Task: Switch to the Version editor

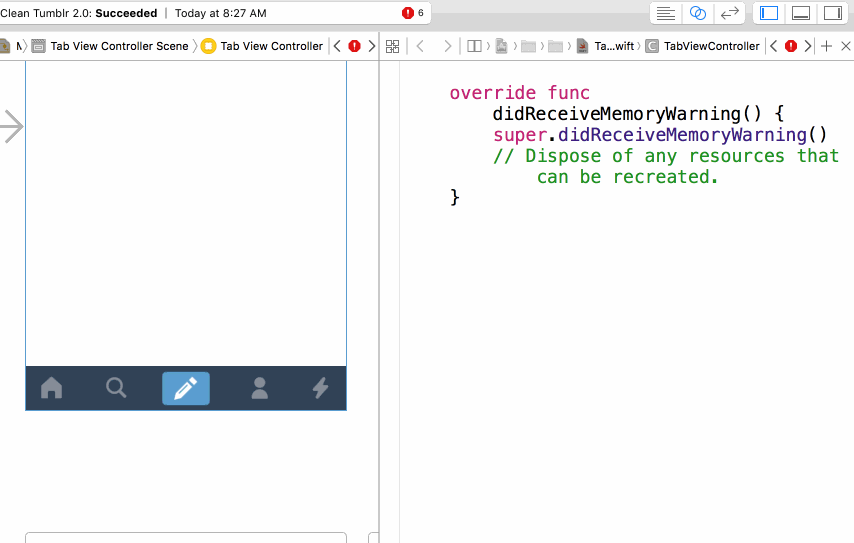Action: 729,13
